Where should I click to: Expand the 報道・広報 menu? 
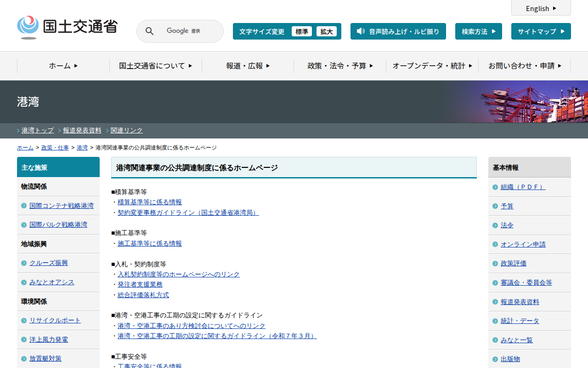248,66
